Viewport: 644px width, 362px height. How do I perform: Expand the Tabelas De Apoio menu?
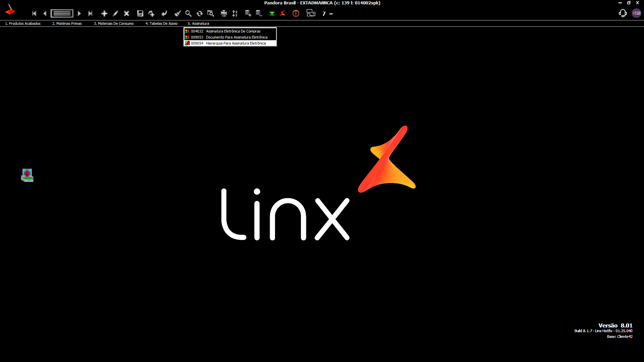pos(161,23)
